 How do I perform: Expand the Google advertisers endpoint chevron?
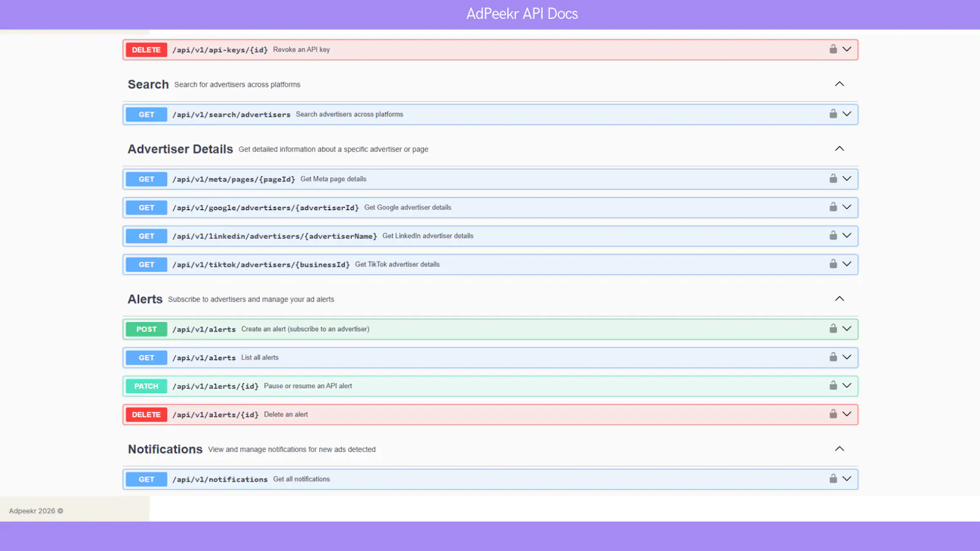[847, 207]
